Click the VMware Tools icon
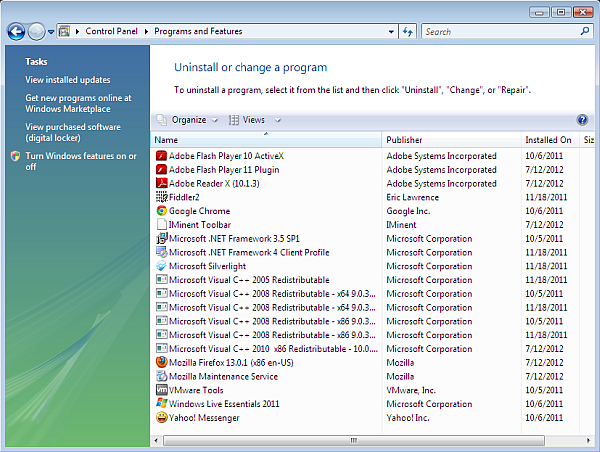 [x=161, y=390]
